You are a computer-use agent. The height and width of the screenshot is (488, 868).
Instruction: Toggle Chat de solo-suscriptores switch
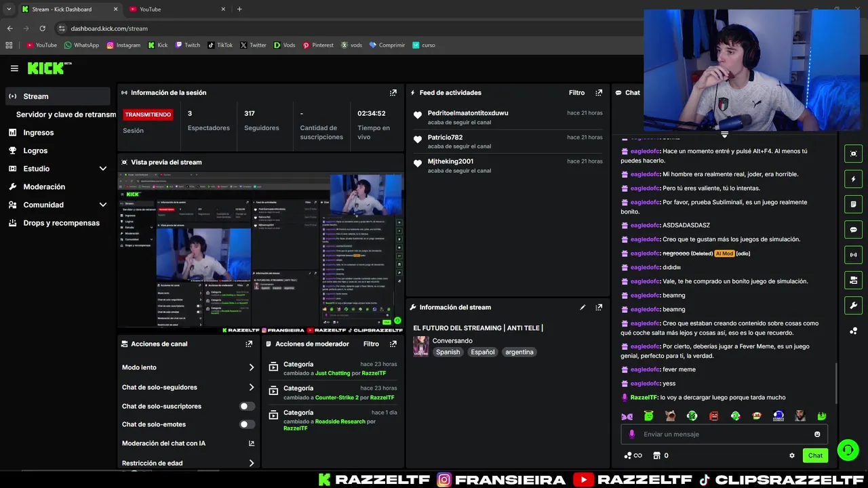[x=248, y=406]
